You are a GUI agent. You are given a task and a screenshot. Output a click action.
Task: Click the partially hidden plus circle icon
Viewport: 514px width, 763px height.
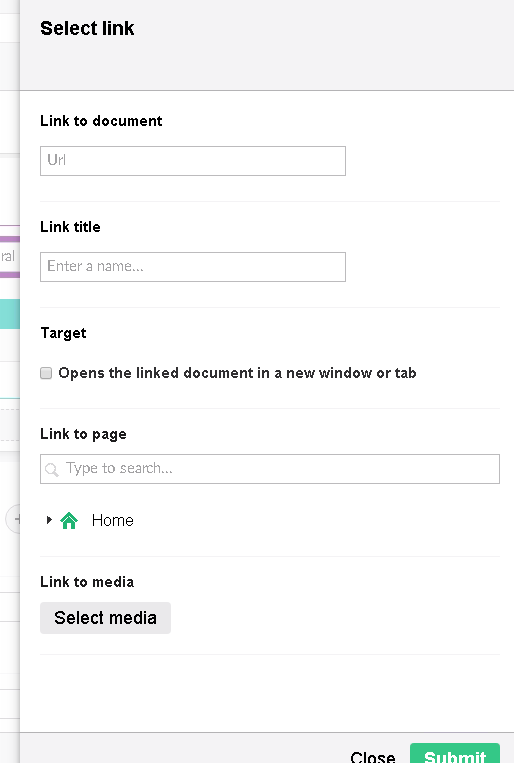(13, 519)
